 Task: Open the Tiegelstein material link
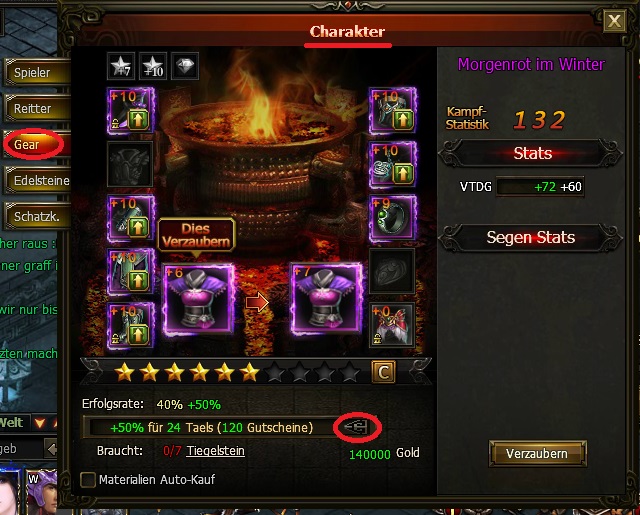click(216, 451)
